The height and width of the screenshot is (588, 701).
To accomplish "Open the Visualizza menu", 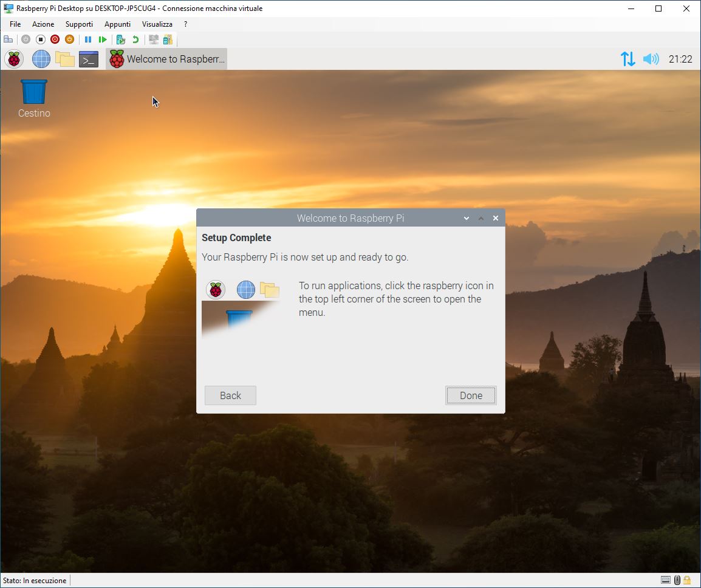I will coord(157,24).
